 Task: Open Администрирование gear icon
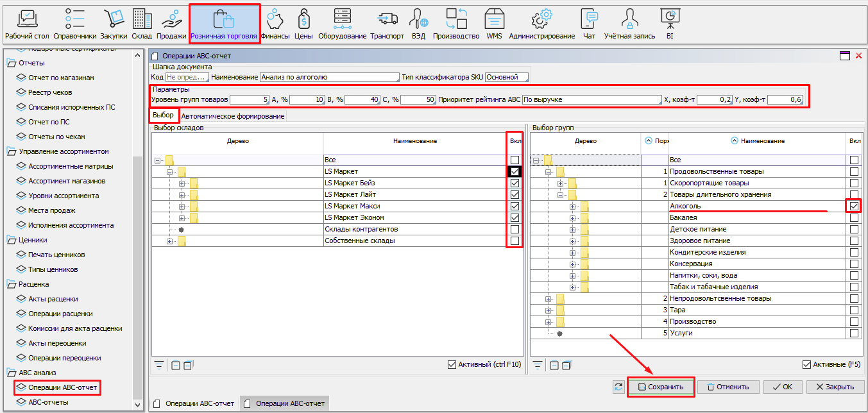tap(541, 20)
